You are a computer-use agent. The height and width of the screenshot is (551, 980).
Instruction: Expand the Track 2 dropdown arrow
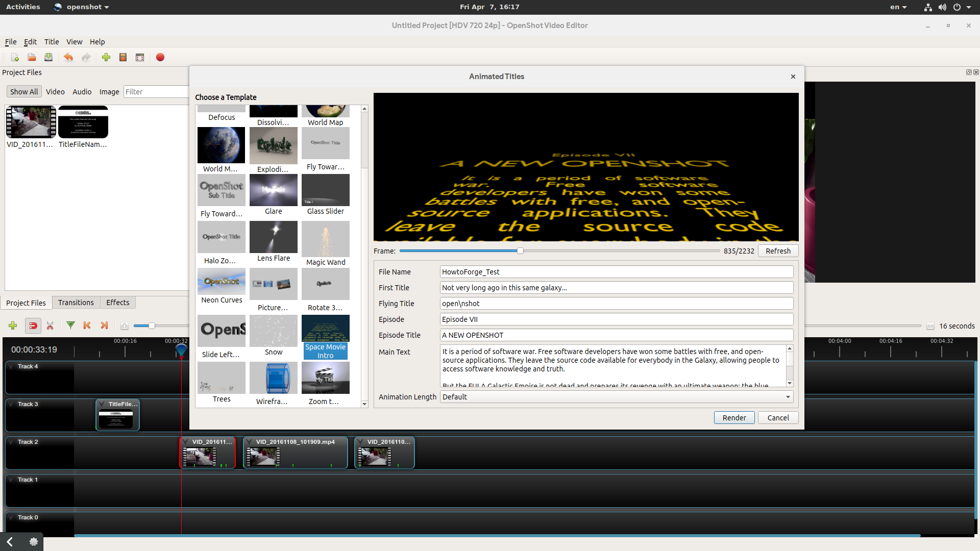(x=12, y=442)
